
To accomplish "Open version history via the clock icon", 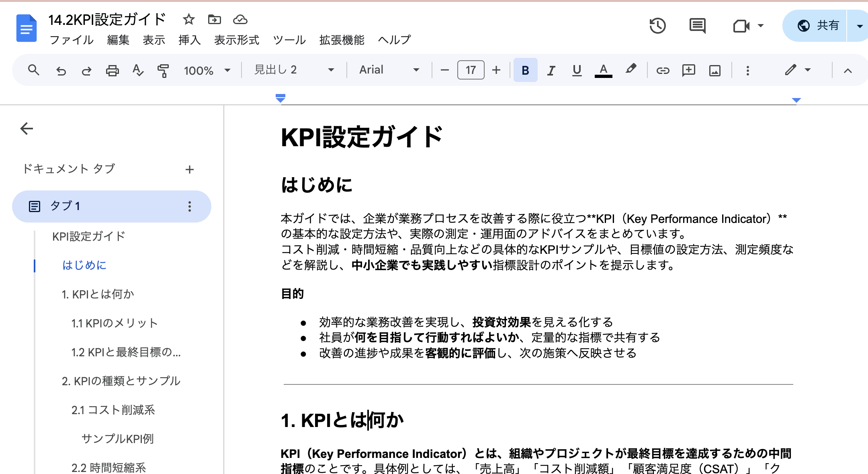I will (658, 26).
